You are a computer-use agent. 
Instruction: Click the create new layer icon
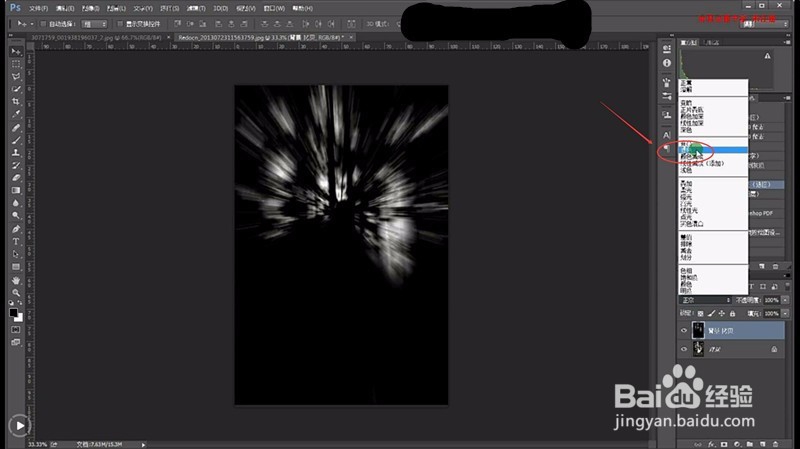click(x=763, y=444)
